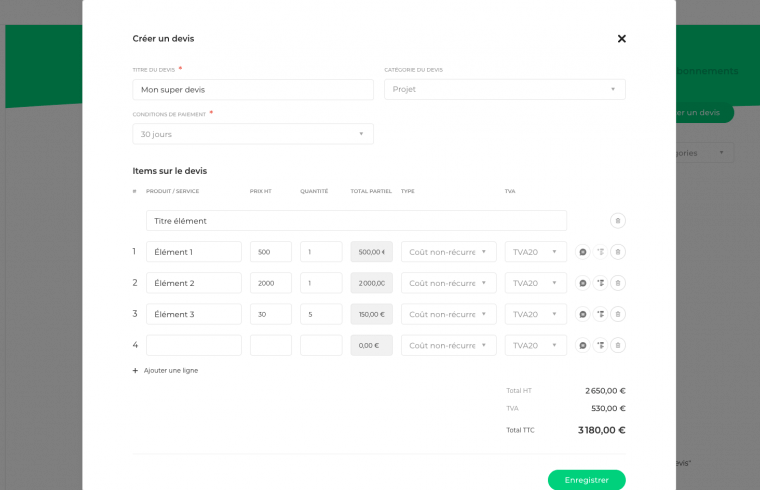The height and width of the screenshot is (490, 760).
Task: Click the Titre élément input field
Action: pyautogui.click(x=356, y=221)
